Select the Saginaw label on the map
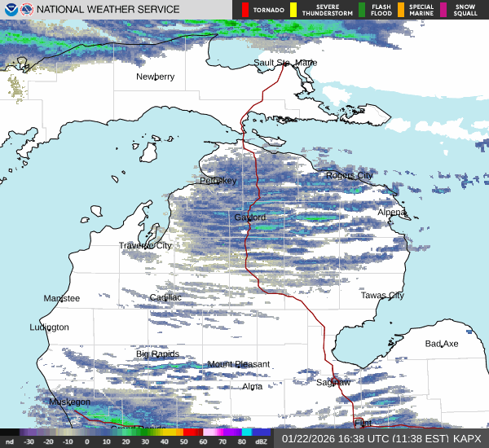Viewport: 489px width, 448px height. pos(333,381)
